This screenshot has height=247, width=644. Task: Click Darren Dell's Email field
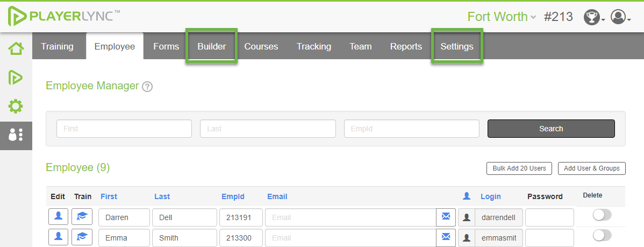(350, 217)
